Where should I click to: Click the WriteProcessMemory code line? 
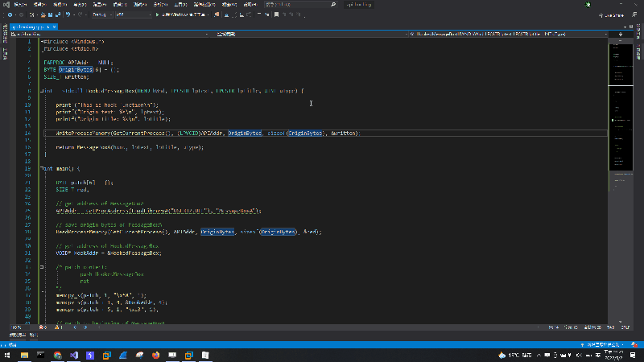point(208,134)
